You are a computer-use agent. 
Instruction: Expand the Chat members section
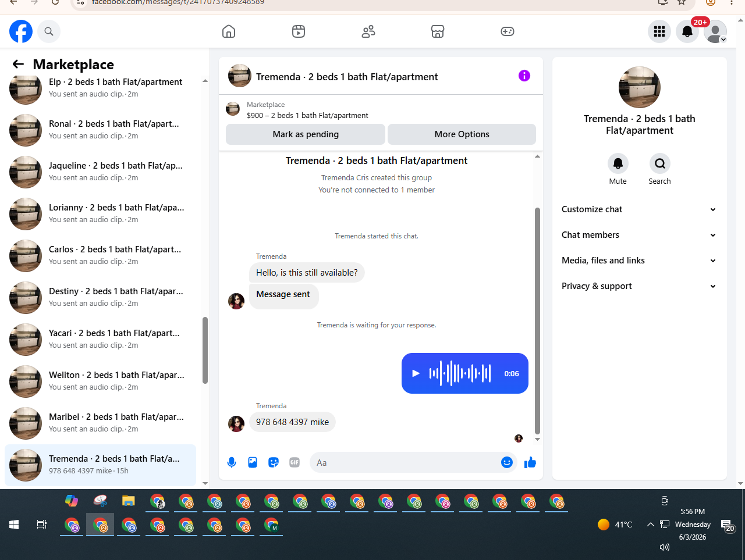coord(639,235)
